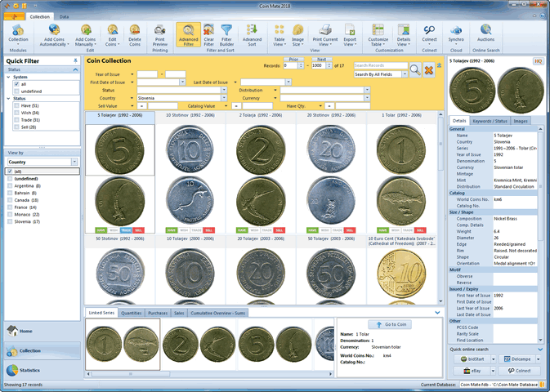
Task: Click the red X clear search icon
Action: (x=429, y=70)
